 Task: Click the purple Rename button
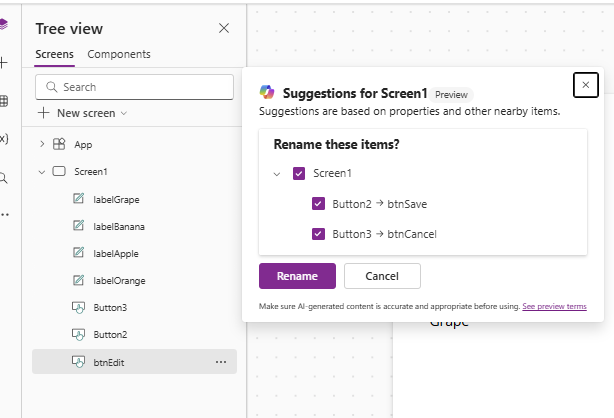click(297, 276)
